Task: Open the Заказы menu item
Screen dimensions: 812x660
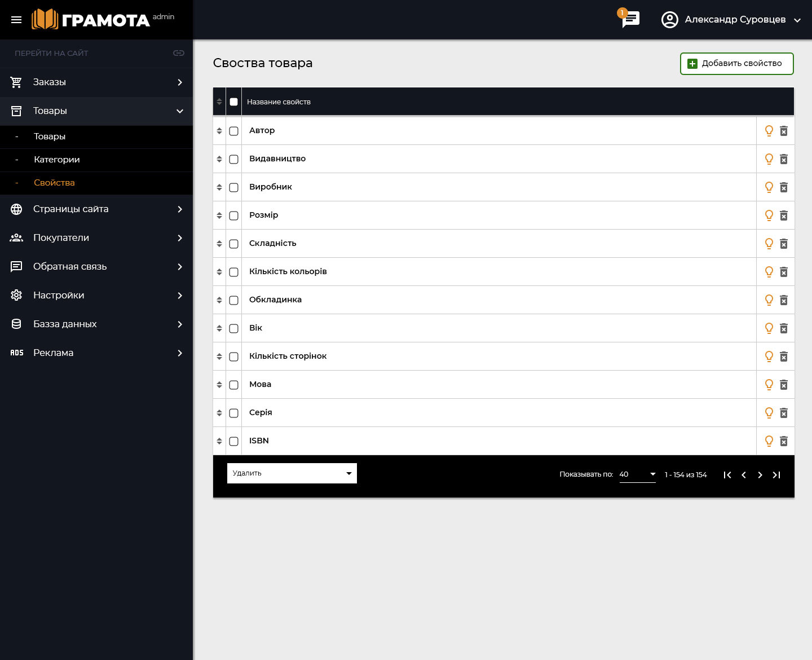Action: (96, 82)
